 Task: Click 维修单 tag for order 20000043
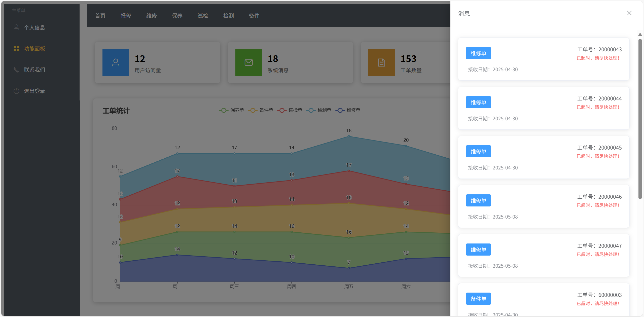point(478,53)
